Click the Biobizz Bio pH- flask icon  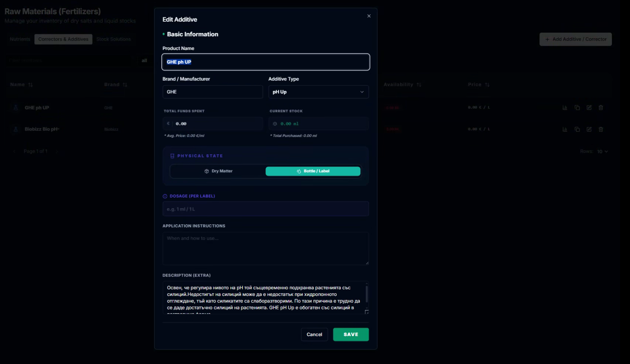[x=16, y=129]
